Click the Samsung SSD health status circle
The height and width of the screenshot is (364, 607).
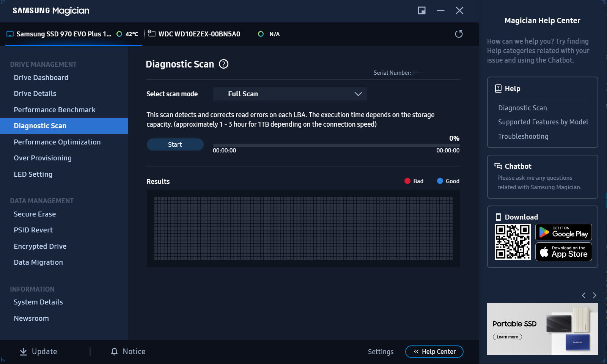pos(119,34)
